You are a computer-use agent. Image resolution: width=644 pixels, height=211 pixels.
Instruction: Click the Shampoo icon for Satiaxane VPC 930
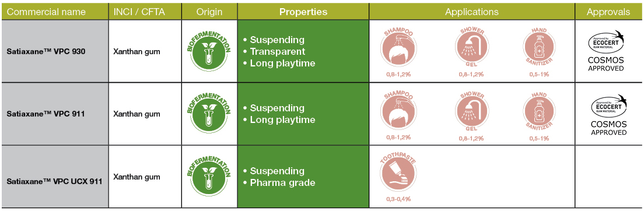coord(398,49)
